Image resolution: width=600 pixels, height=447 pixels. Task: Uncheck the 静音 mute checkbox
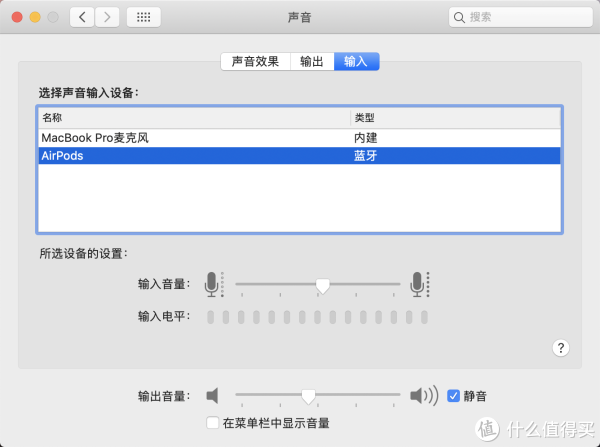(x=453, y=395)
